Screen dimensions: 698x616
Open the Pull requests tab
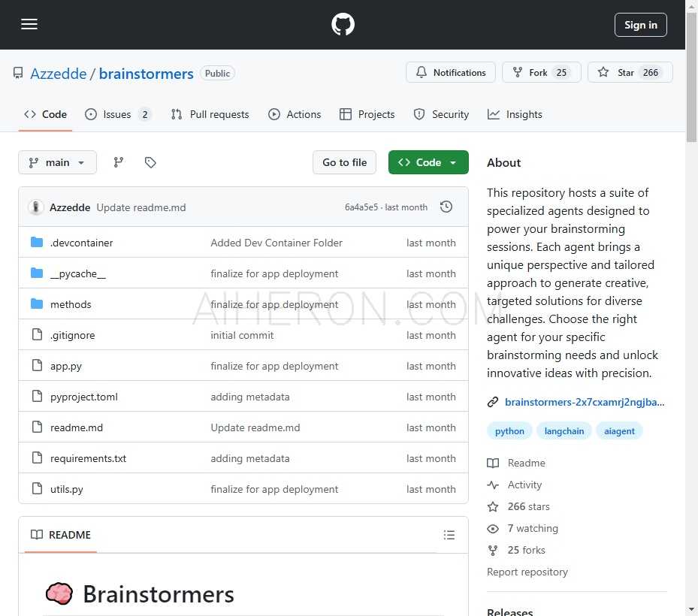pyautogui.click(x=210, y=114)
